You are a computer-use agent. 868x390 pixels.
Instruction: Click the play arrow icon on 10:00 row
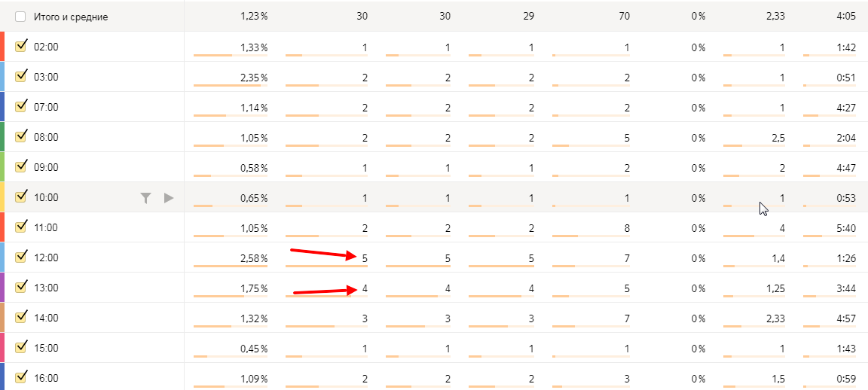pos(169,198)
